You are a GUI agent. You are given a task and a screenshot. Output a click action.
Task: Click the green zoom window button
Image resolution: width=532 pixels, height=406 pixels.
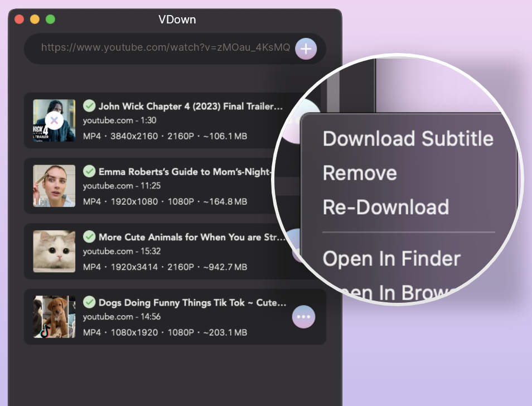pyautogui.click(x=50, y=20)
